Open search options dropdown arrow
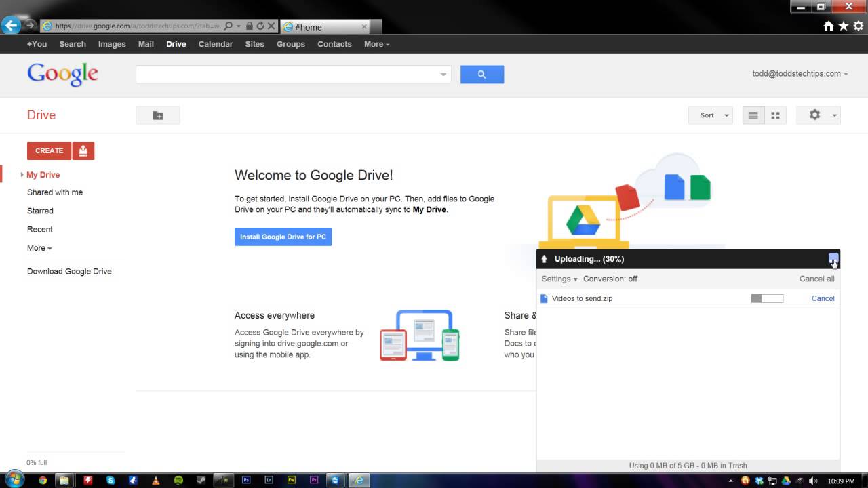This screenshot has height=488, width=868. pos(443,75)
